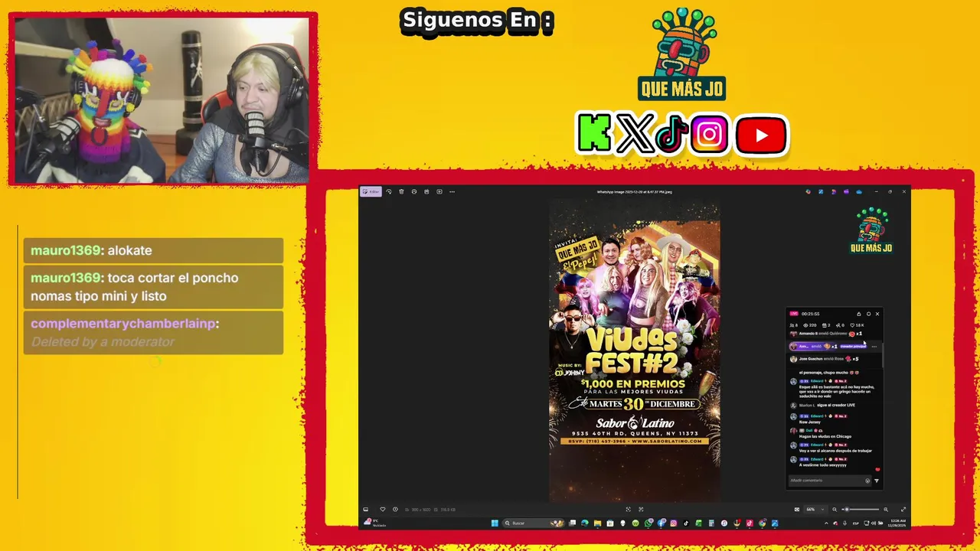Click Edward's comment 'New Jersey'
The height and width of the screenshot is (551, 980).
(808, 422)
